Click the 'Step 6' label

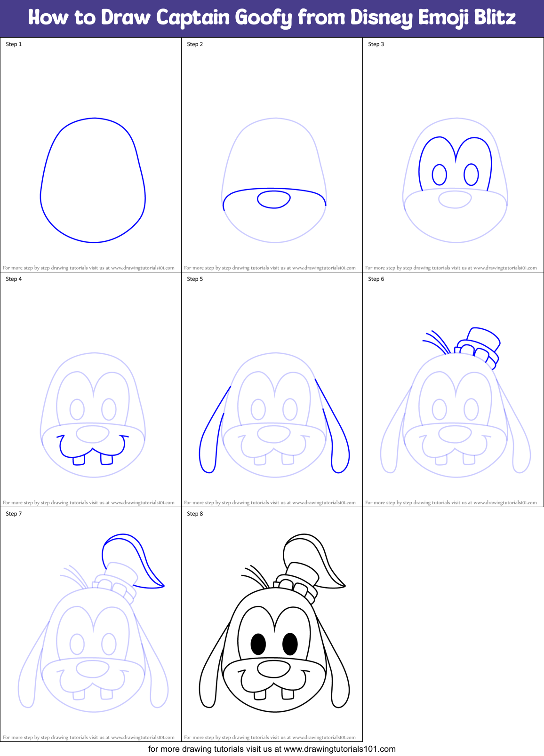[376, 279]
